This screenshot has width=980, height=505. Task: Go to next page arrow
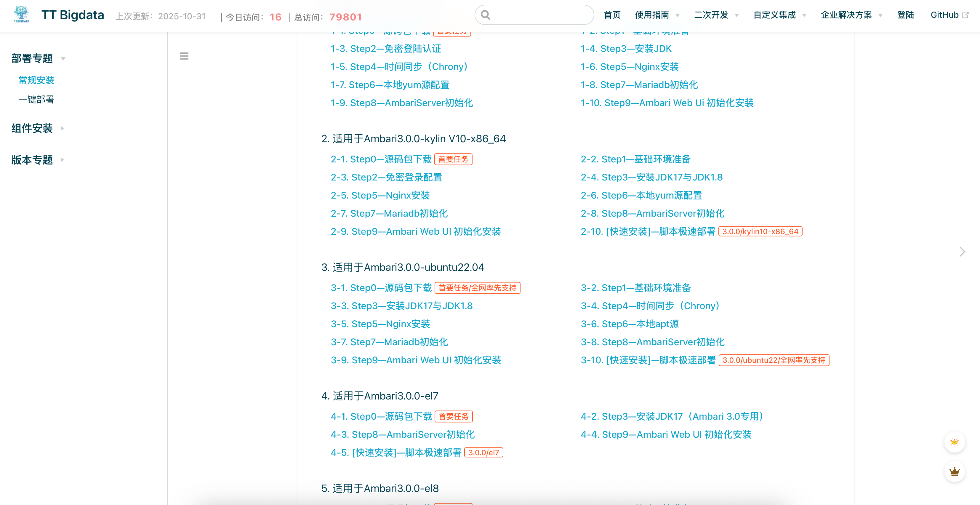962,252
